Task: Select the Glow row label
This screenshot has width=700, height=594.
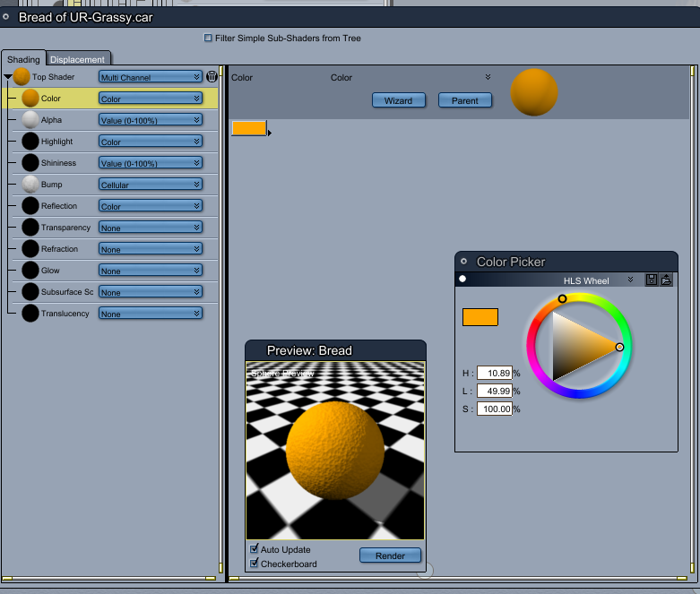Action: [50, 270]
